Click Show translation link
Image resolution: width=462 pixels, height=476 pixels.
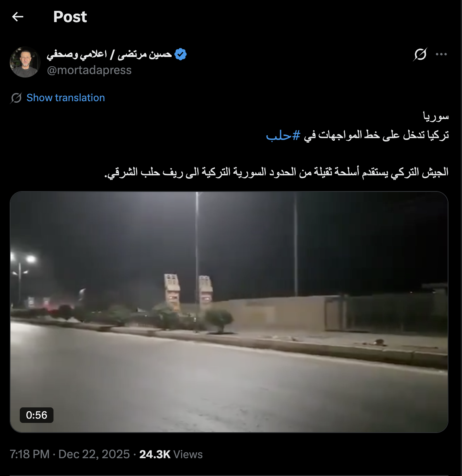pos(66,98)
